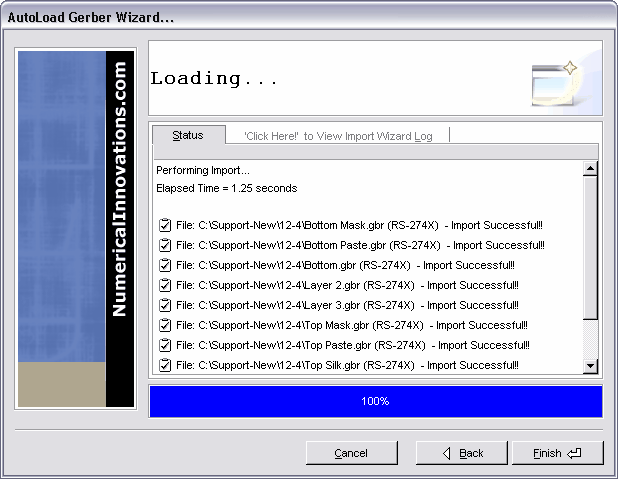Cancel the AutoLoad Gerber Wizard
This screenshot has height=479, width=618.
pos(352,453)
